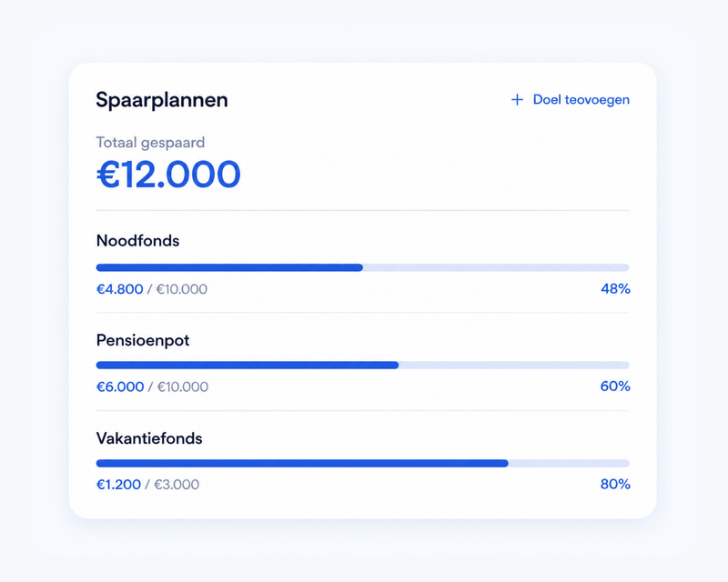Click the 48% progress percentage
This screenshot has width=728, height=582.
(x=615, y=289)
